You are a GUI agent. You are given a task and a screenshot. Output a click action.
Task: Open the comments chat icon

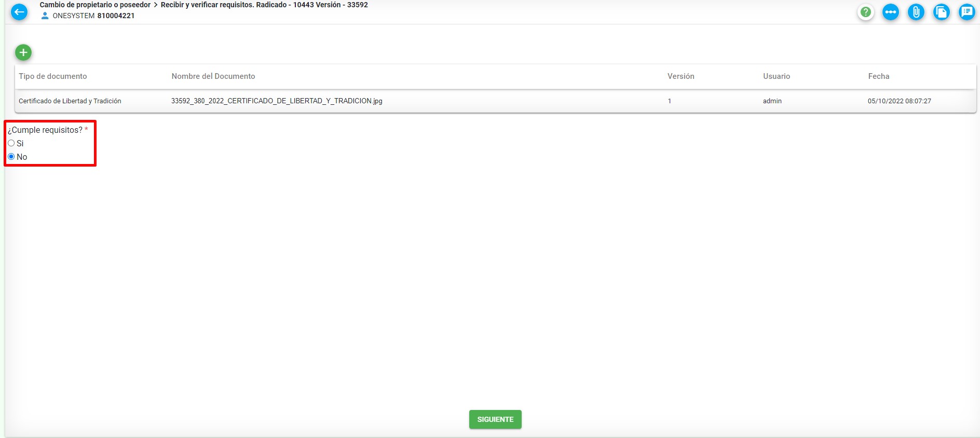point(967,11)
